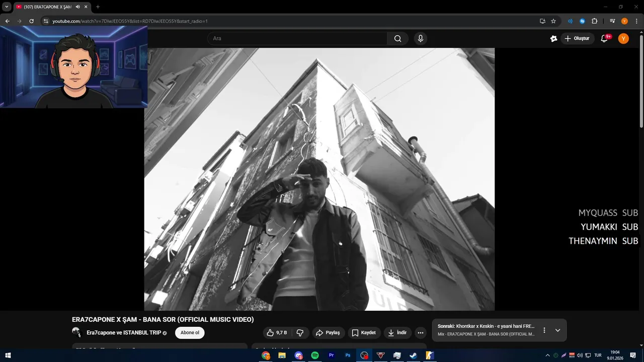The width and height of the screenshot is (644, 362).
Task: Open Windows Start menu
Action: 8,355
